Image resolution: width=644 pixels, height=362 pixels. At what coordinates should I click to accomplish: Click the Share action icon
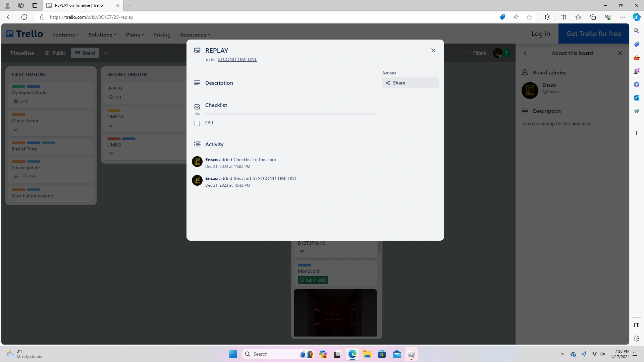click(388, 83)
